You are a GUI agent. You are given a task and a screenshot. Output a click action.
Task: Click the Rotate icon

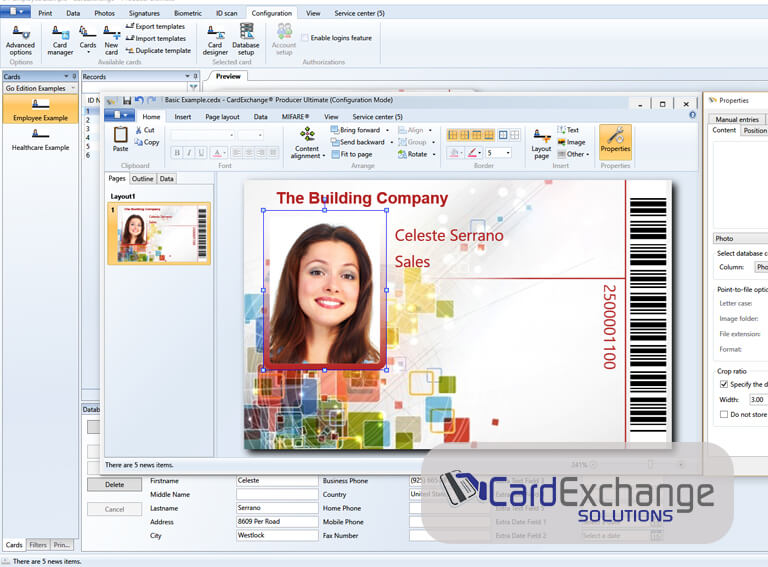[402, 154]
